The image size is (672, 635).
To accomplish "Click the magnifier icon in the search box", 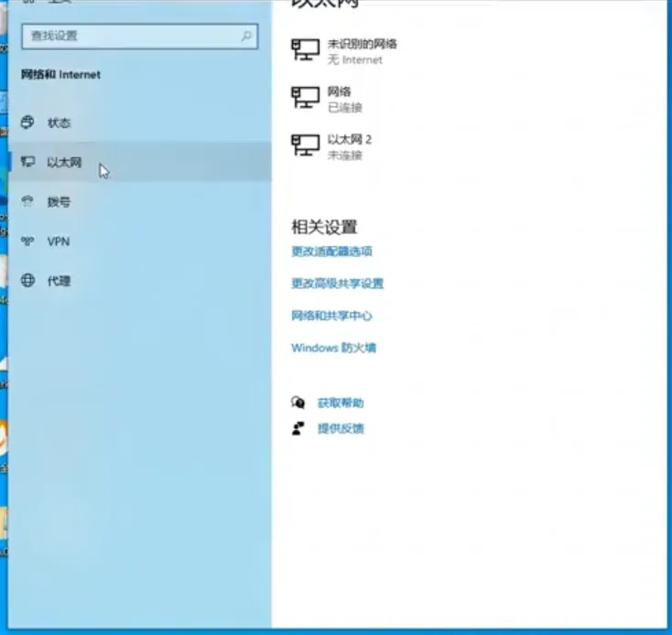I will pos(246,37).
